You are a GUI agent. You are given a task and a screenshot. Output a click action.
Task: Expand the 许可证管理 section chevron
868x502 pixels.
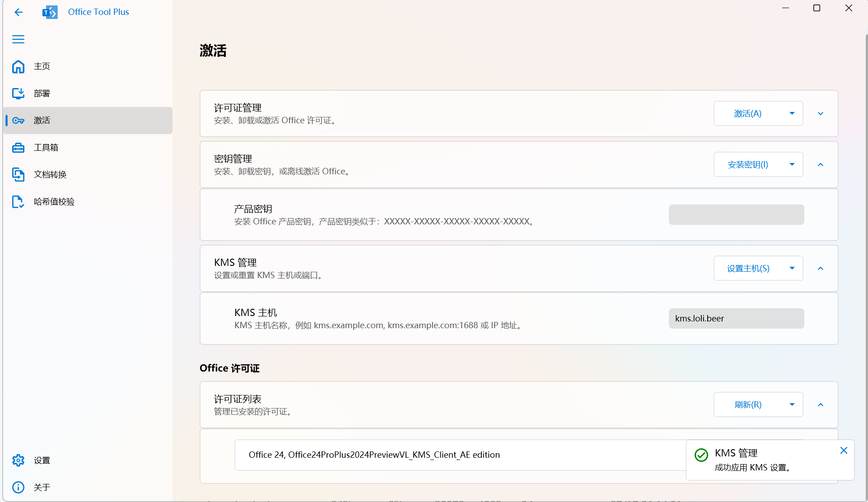point(821,113)
